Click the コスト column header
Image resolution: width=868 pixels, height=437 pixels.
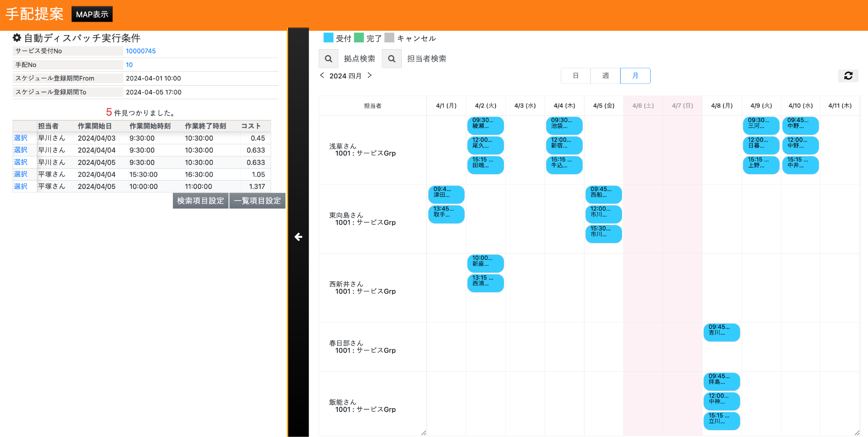[251, 126]
